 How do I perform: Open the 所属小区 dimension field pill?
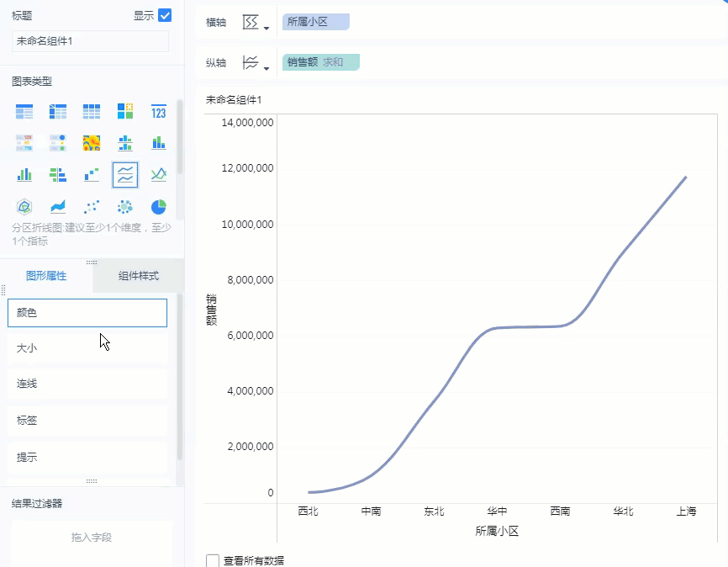click(x=316, y=22)
